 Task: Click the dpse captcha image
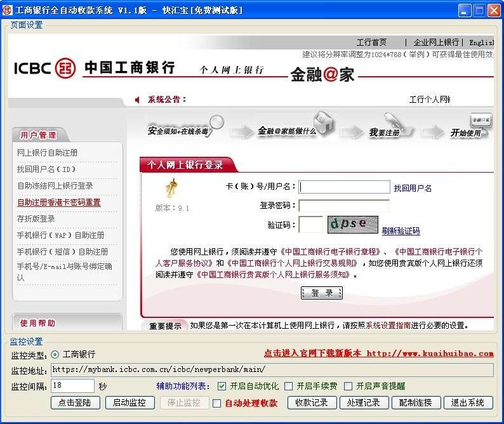point(352,224)
